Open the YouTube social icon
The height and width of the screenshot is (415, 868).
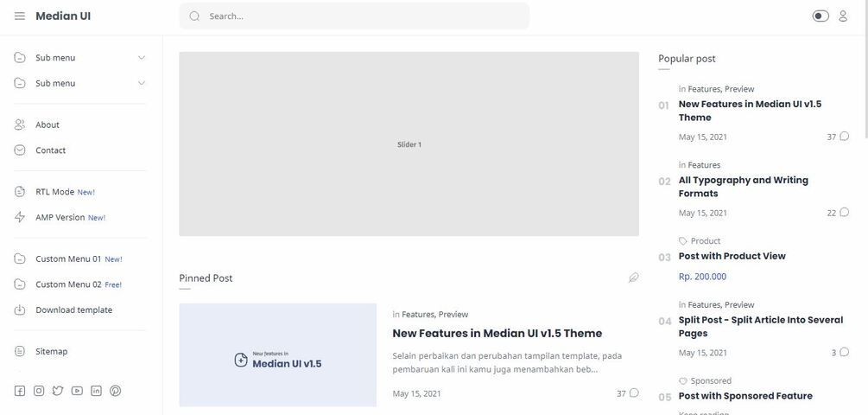[x=77, y=391]
